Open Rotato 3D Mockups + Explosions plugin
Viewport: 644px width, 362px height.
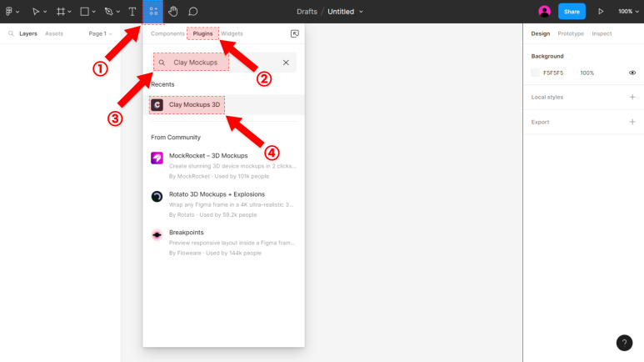point(224,204)
